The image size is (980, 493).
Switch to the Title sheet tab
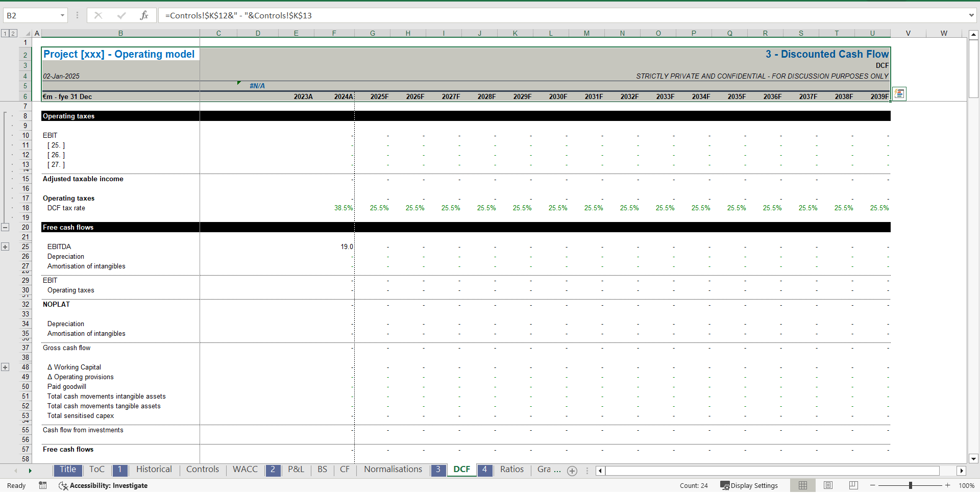click(x=67, y=470)
